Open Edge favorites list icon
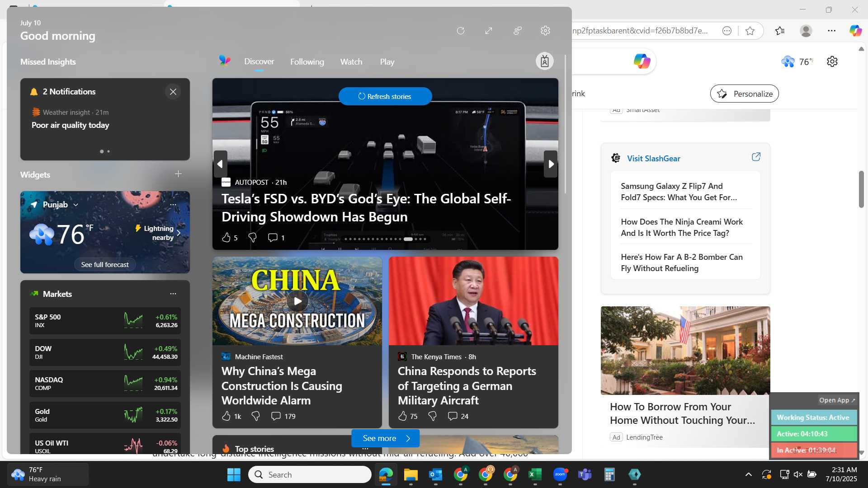The image size is (868, 488). pos(780,31)
